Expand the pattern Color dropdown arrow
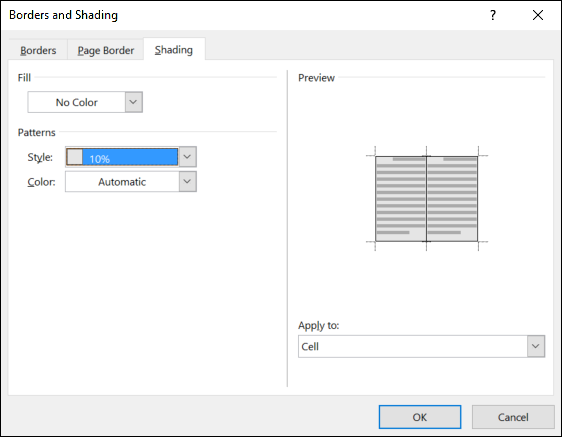Screen dimensions: 562x437 point(187,181)
